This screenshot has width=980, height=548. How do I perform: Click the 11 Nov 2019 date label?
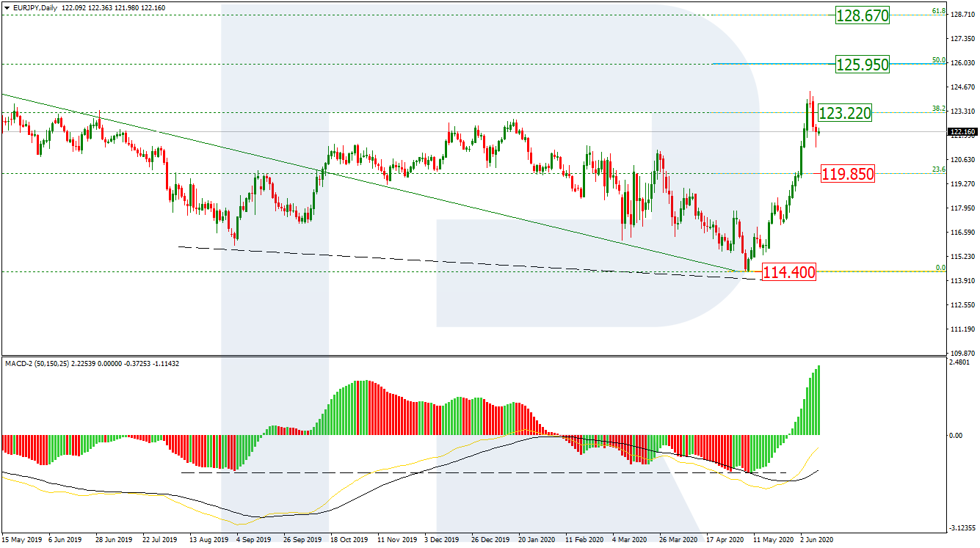pos(397,539)
